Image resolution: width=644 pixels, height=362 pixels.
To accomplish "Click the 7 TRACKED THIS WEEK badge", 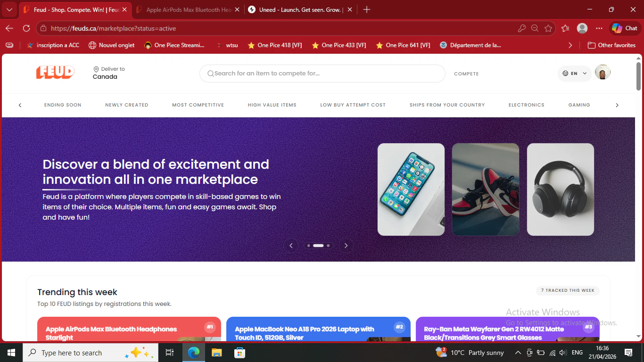I will pos(568,290).
